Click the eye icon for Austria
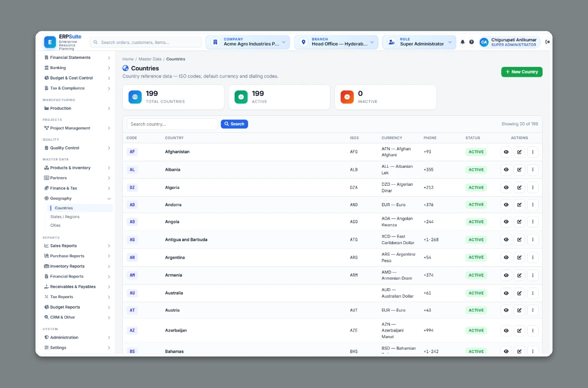588x388 pixels. pyautogui.click(x=506, y=310)
